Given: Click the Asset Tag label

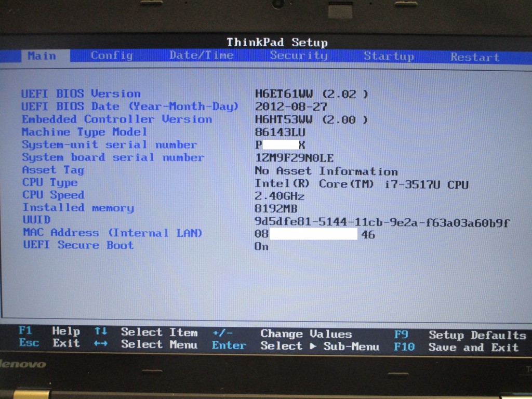Looking at the screenshot, I should click(x=53, y=170).
